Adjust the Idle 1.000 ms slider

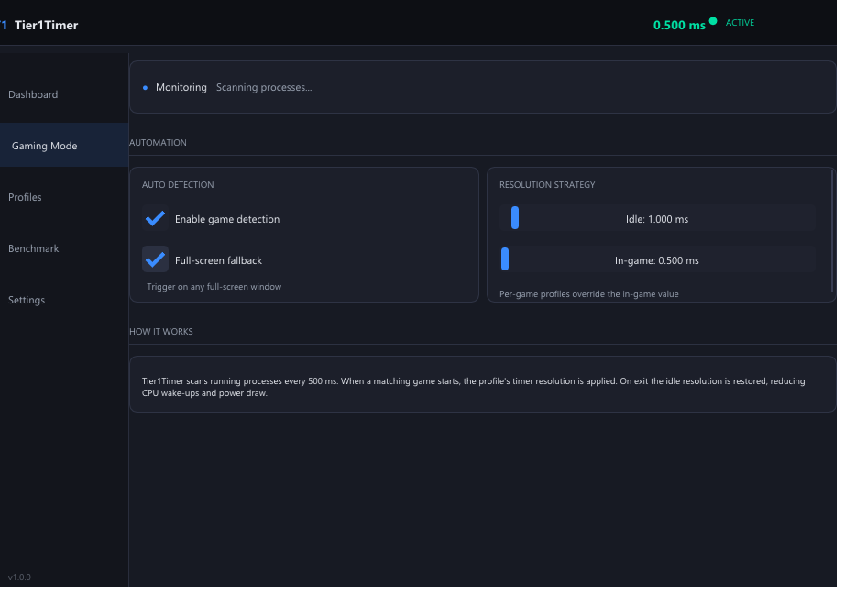[657, 218]
